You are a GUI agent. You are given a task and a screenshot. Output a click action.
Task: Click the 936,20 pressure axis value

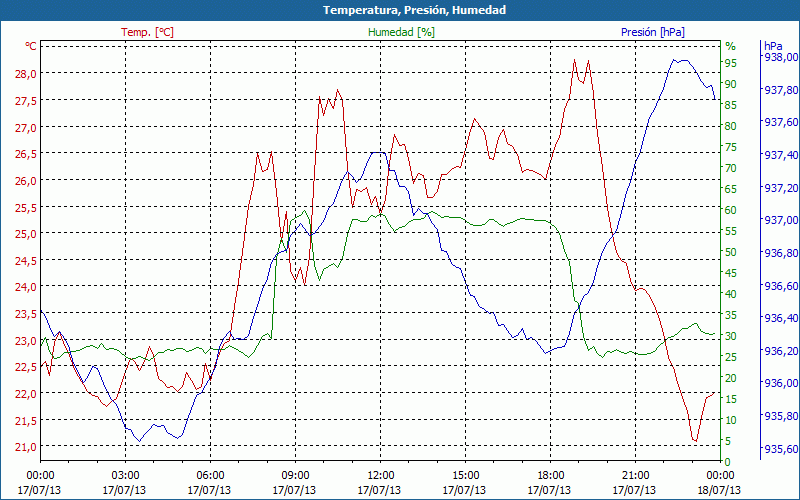780,351
